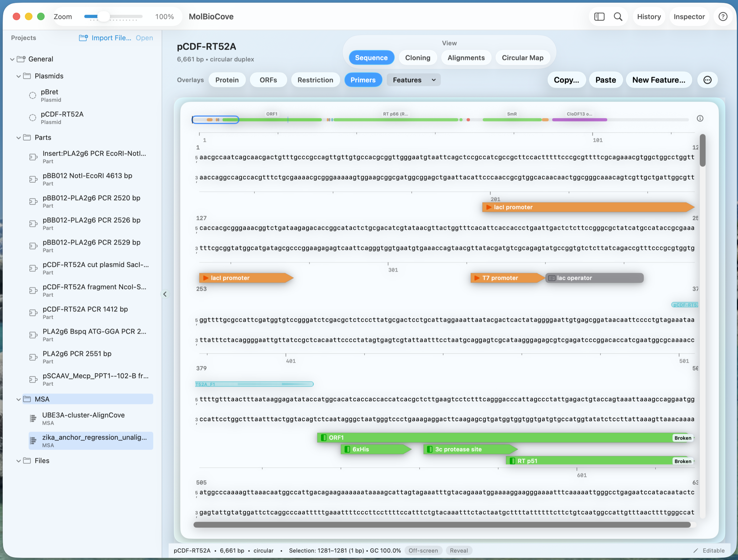The height and width of the screenshot is (560, 738).
Task: Open the more options ellipsis beside New Feature
Action: coord(707,80)
